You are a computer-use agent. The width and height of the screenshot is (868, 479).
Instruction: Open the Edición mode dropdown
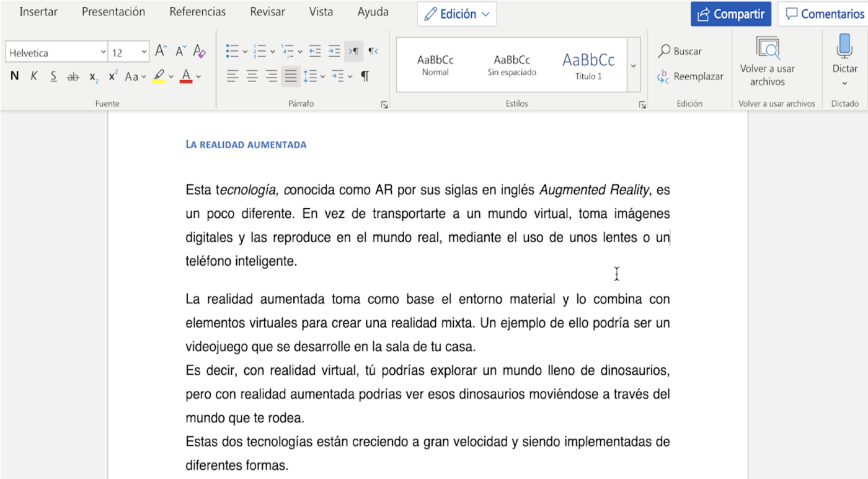(x=457, y=14)
